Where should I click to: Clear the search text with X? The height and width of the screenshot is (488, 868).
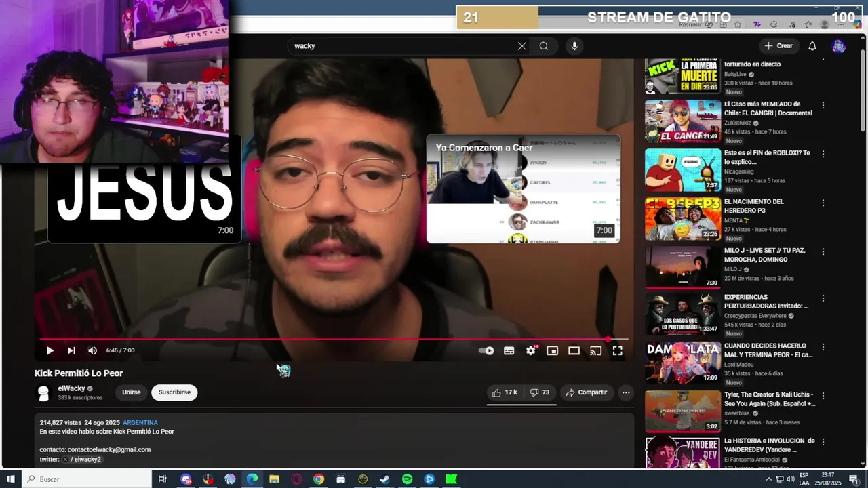522,46
